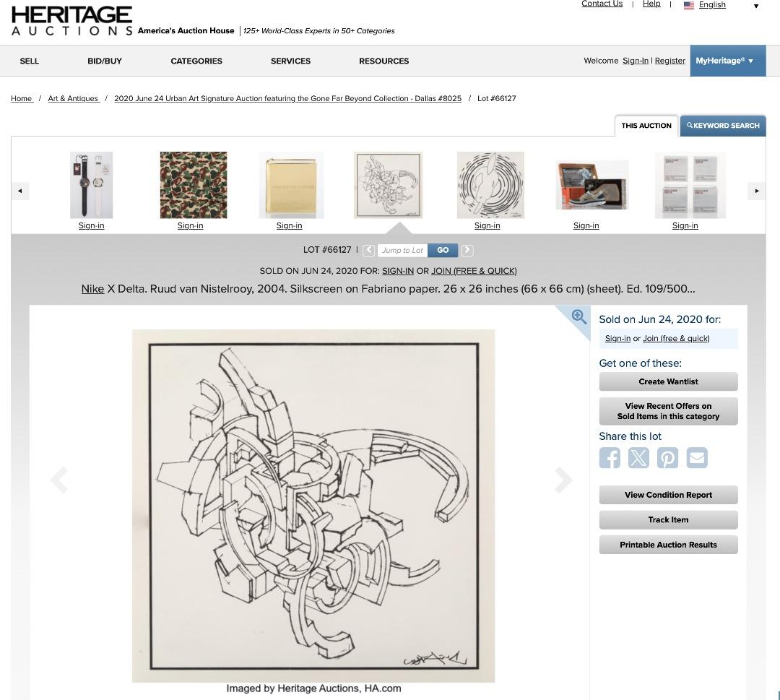Image resolution: width=780 pixels, height=700 pixels.
Task: Share this lot via email icon
Action: pos(697,458)
